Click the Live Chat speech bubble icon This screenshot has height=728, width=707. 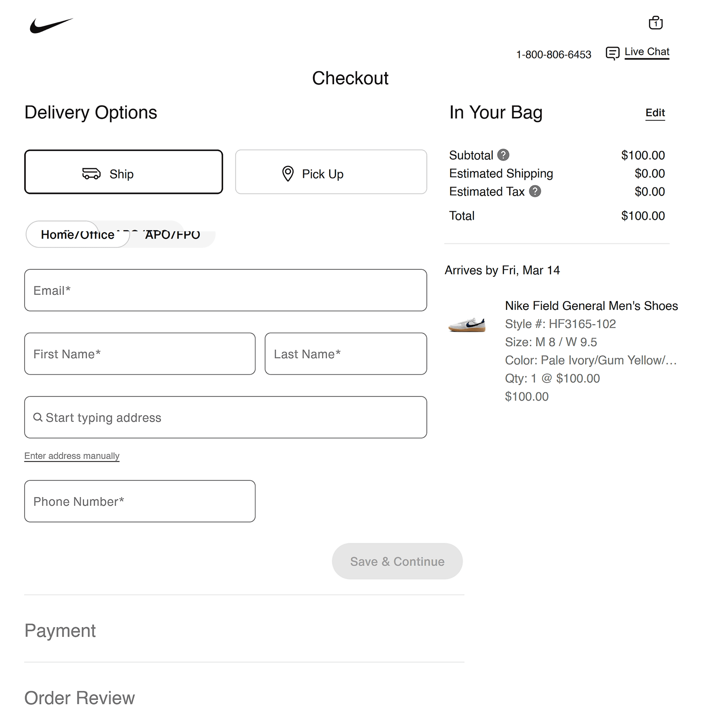point(612,53)
